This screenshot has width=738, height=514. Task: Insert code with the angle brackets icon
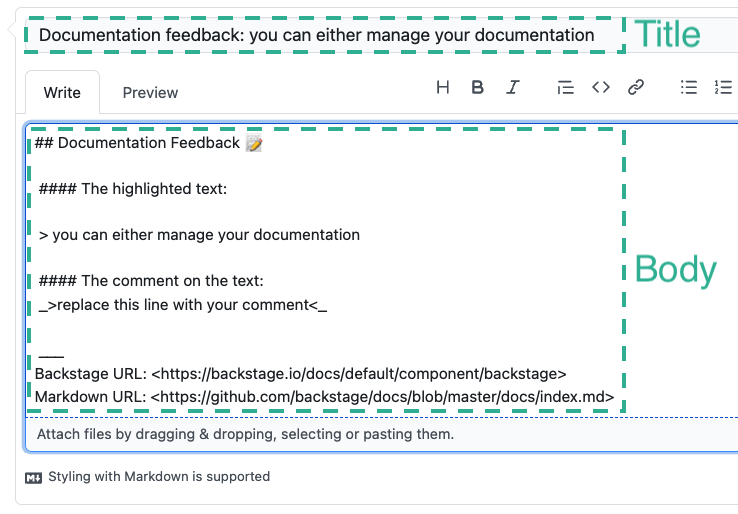tap(600, 87)
